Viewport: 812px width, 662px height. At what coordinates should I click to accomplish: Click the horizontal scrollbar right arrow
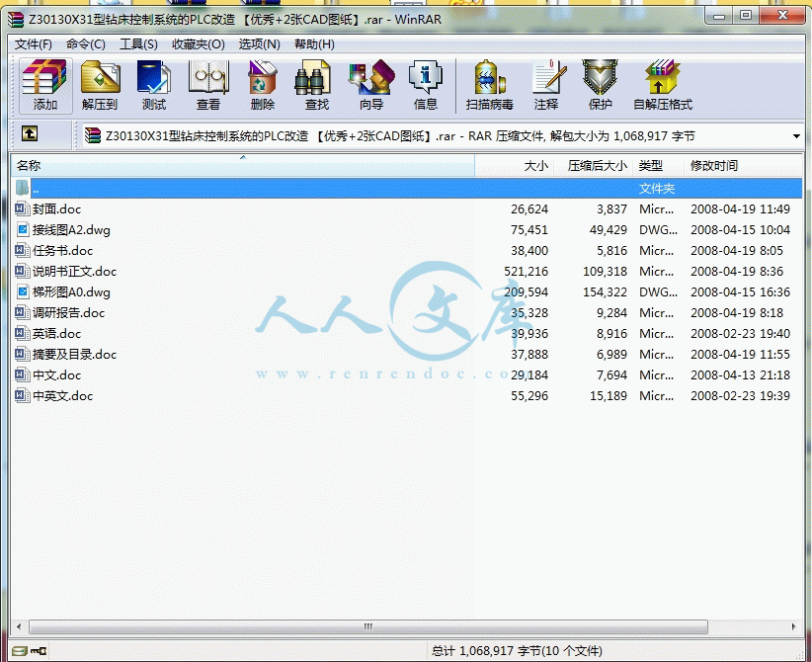(794, 626)
